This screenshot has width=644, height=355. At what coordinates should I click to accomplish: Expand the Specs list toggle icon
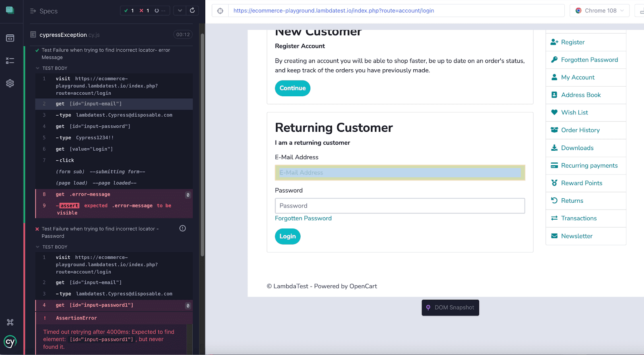click(x=33, y=11)
